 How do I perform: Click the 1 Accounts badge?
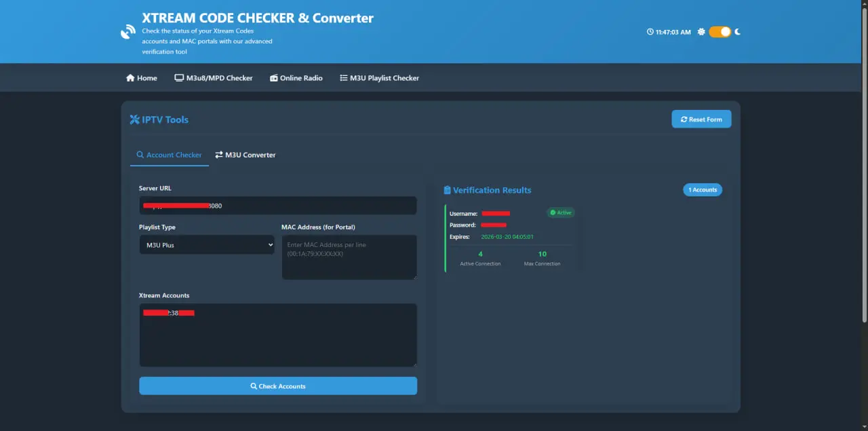click(x=703, y=190)
